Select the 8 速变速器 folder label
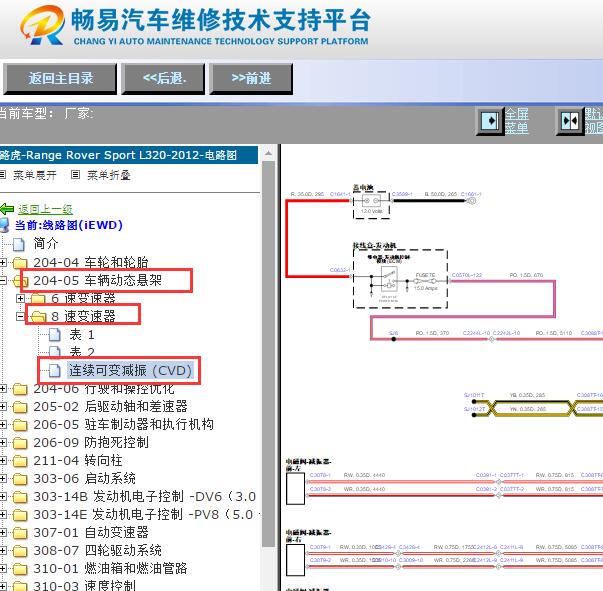This screenshot has height=591, width=603. [83, 316]
